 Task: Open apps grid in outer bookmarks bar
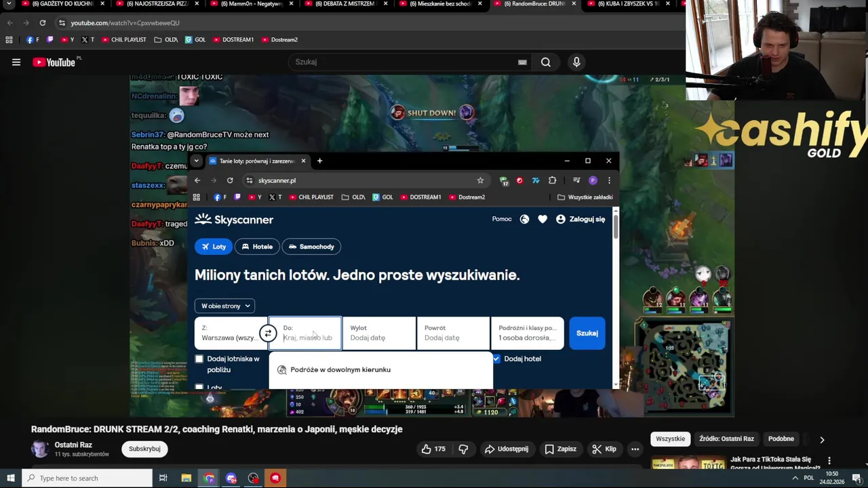pyautogui.click(x=9, y=39)
